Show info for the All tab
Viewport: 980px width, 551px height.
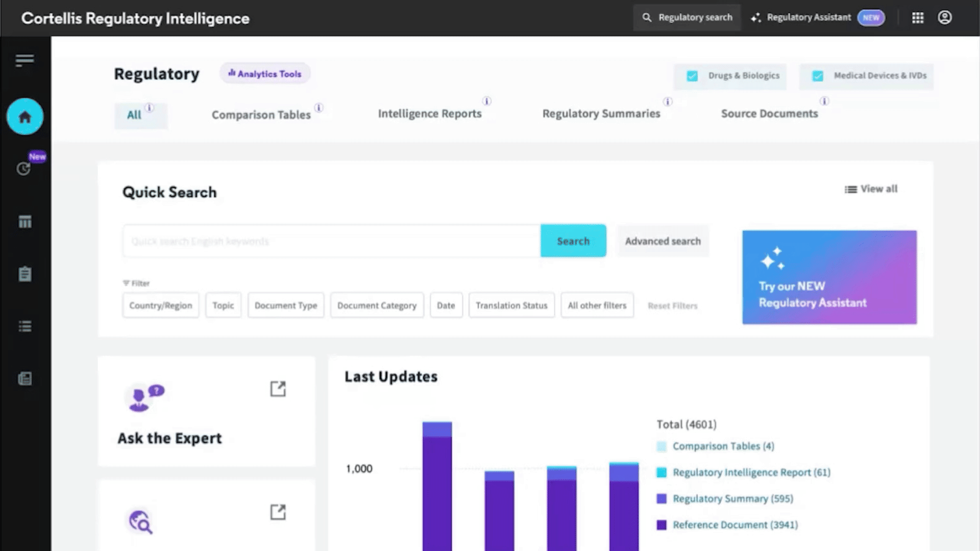(149, 108)
